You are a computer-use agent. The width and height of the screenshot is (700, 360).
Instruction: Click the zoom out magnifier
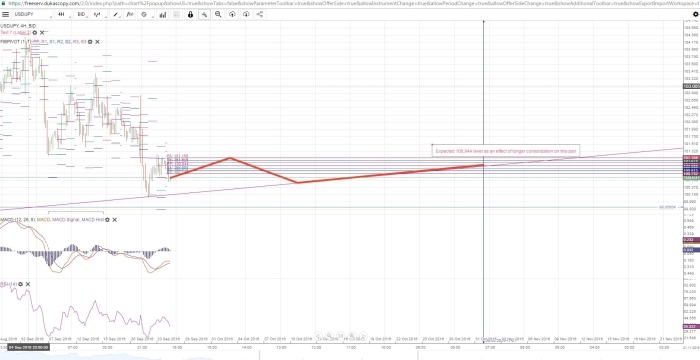[218, 14]
